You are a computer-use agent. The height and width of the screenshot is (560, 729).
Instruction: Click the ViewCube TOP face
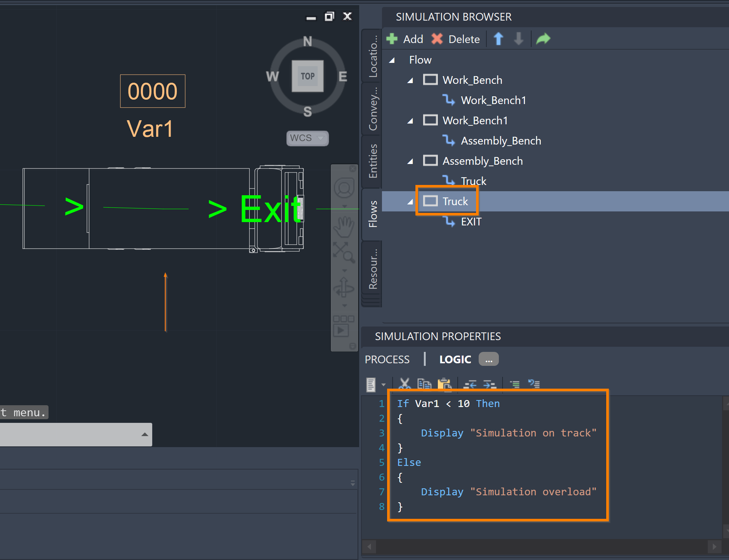[x=308, y=76]
